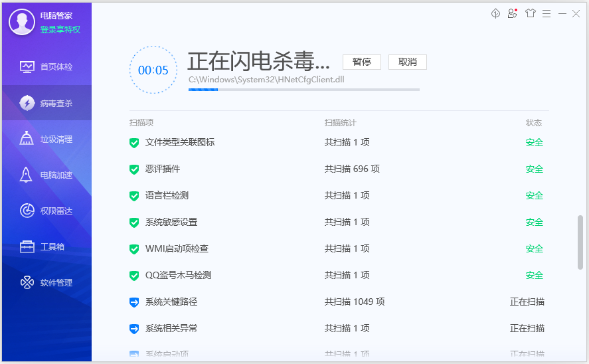The image size is (589, 364).
Task: Click the 电脑加速 rocket icon
Action: [27, 175]
